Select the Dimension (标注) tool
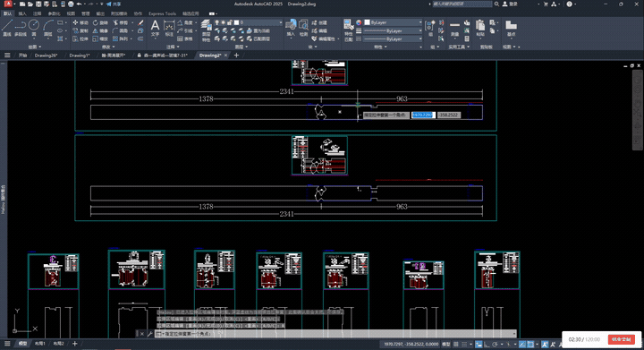 pos(169,29)
